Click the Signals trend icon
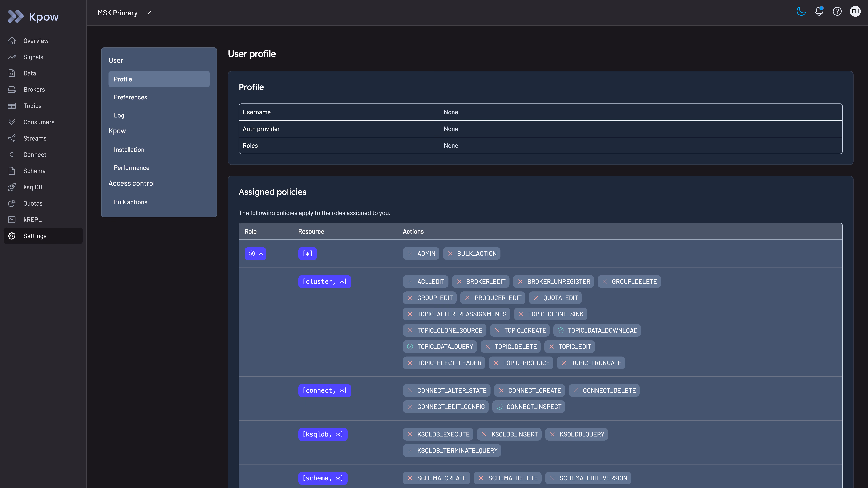Viewport: 868px width, 488px height. coord(12,57)
